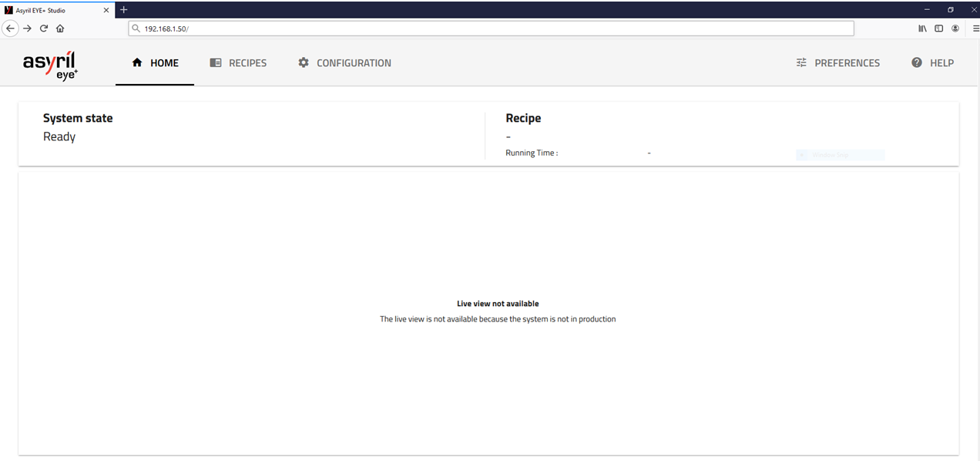Click the browser back arrow
Screen dimensions: 980x461
[x=10, y=29]
